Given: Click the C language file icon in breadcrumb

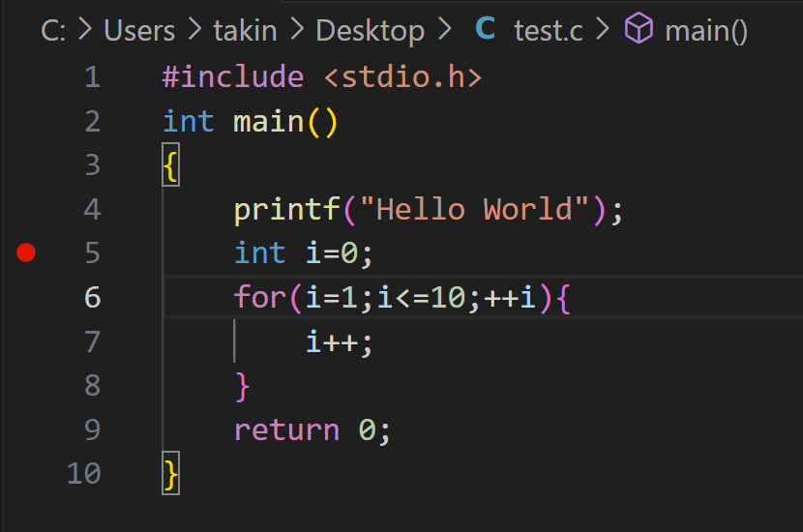Looking at the screenshot, I should tap(485, 30).
